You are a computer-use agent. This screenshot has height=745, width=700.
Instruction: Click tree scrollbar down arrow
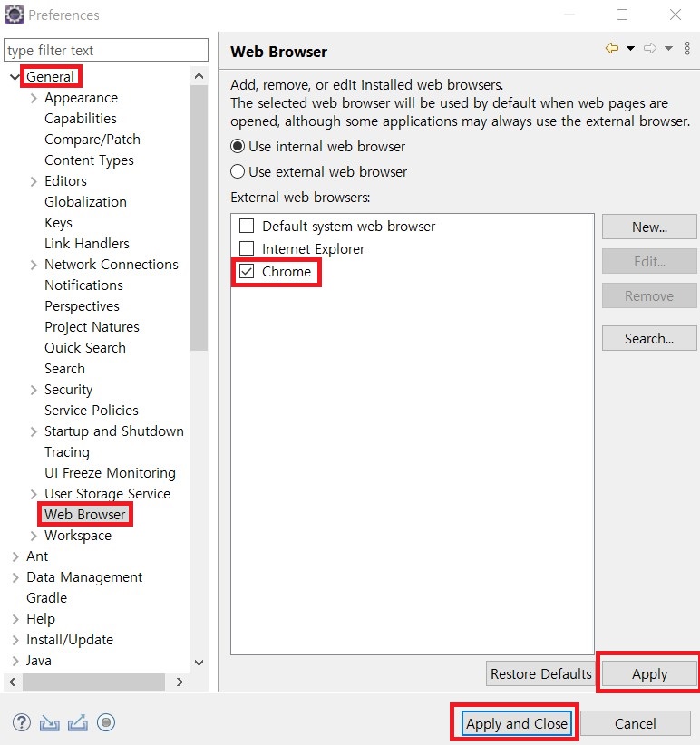tap(199, 663)
